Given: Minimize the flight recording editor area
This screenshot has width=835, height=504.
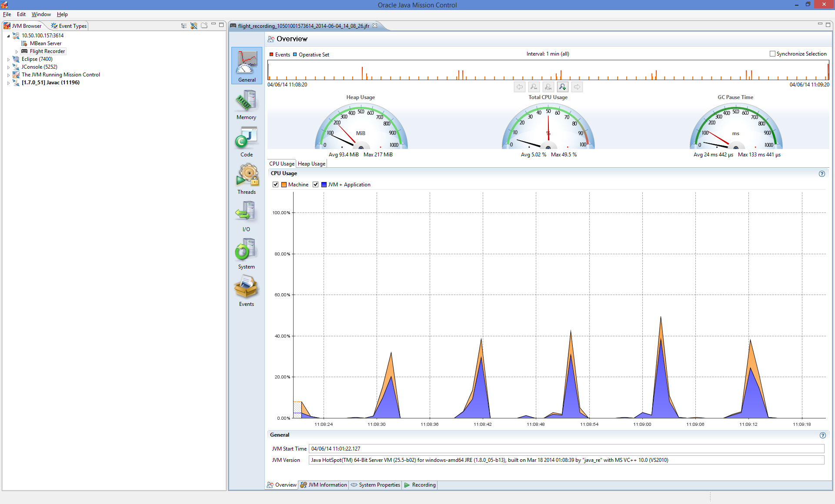Looking at the screenshot, I should click(820, 24).
